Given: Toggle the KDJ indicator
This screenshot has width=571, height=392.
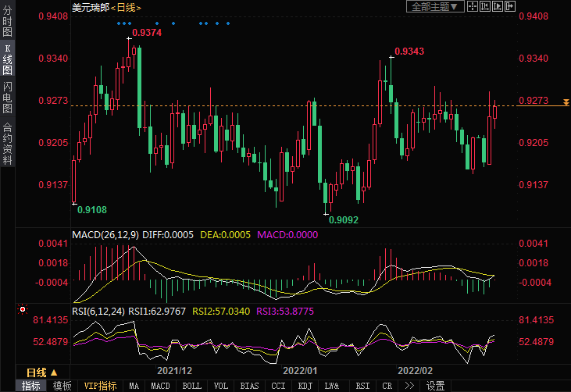Looking at the screenshot, I should pyautogui.click(x=305, y=386).
